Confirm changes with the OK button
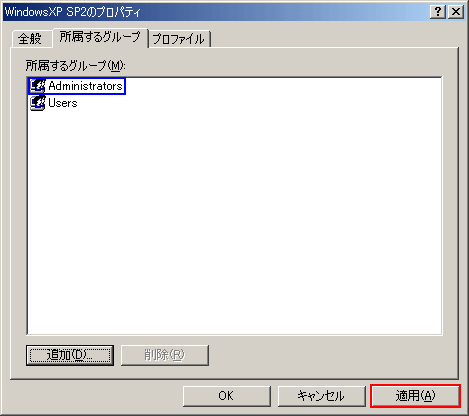 (x=226, y=396)
